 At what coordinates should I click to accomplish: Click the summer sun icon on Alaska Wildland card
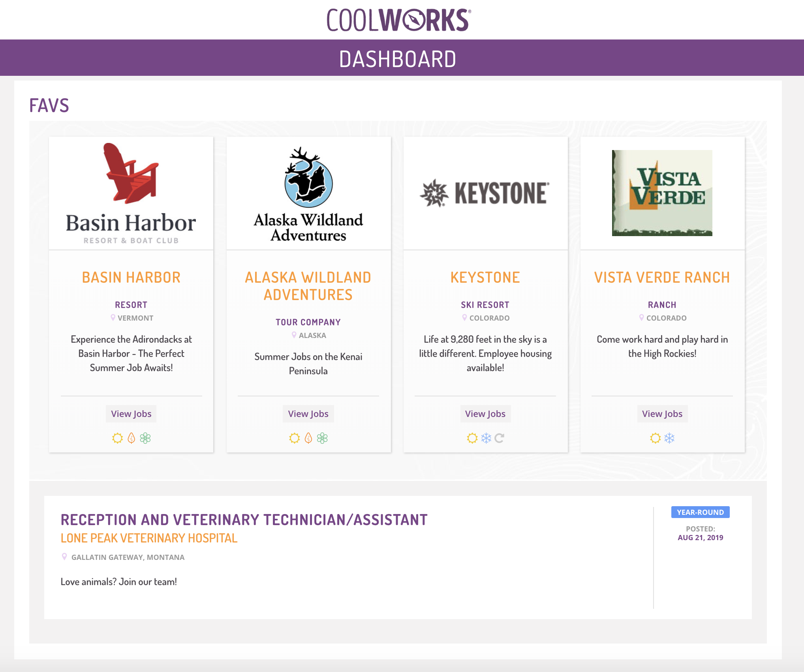(x=294, y=438)
